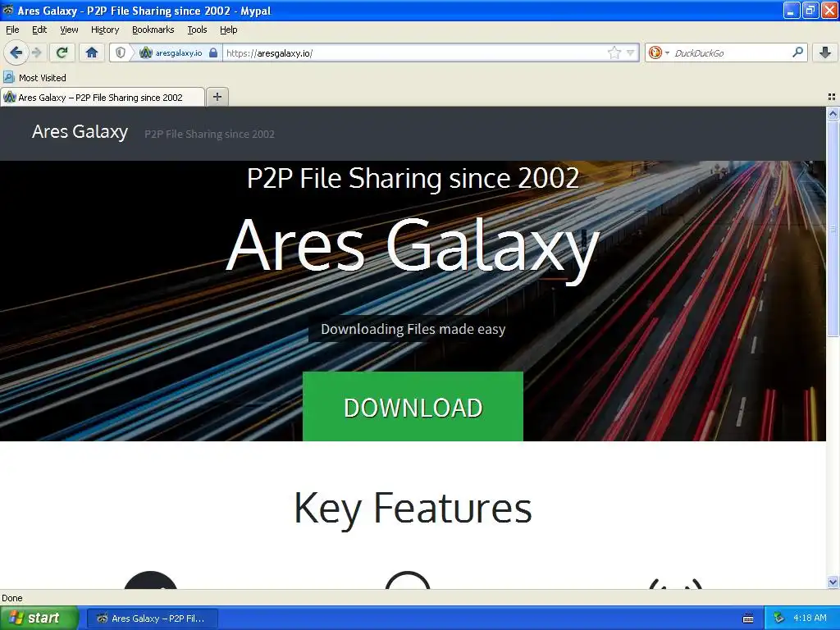The height and width of the screenshot is (630, 840).
Task: Open a new tab with plus button
Action: 217,97
